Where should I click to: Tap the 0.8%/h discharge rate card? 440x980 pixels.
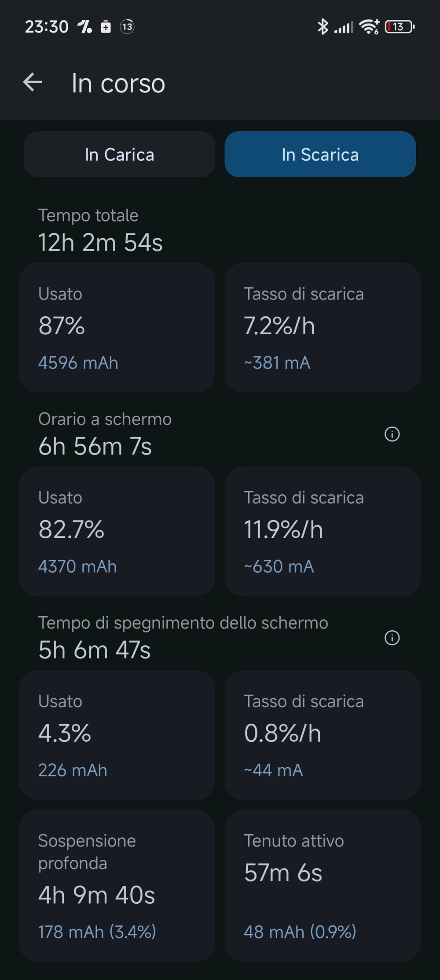(x=323, y=735)
